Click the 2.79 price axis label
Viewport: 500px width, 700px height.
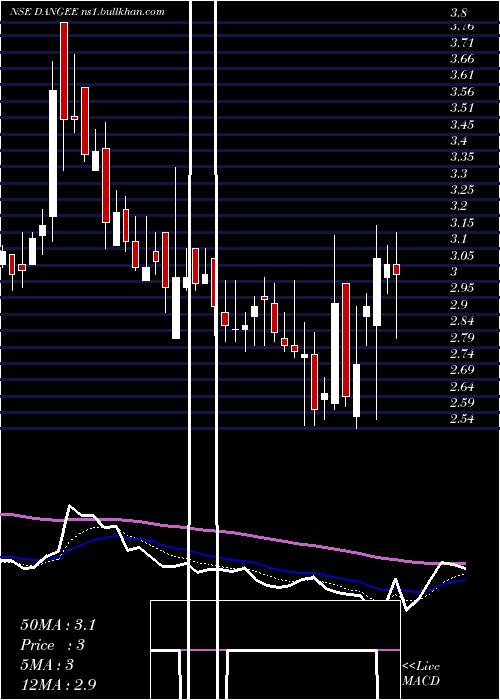click(x=462, y=338)
